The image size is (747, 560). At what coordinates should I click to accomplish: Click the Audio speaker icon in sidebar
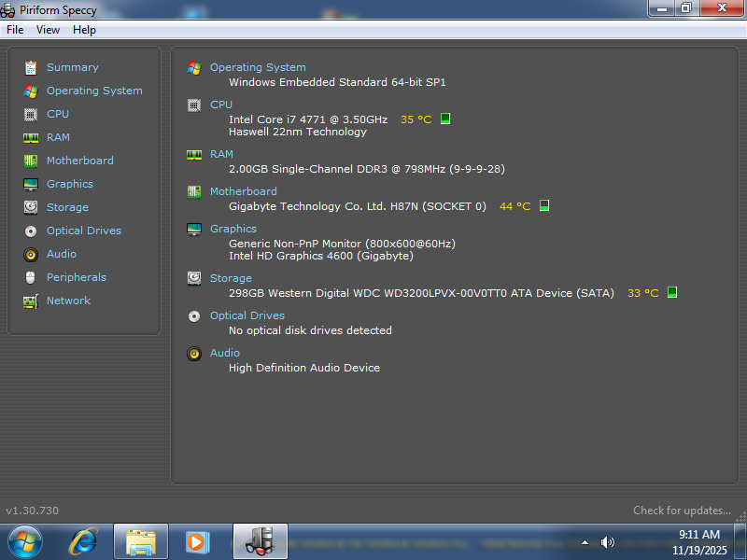pyautogui.click(x=31, y=254)
